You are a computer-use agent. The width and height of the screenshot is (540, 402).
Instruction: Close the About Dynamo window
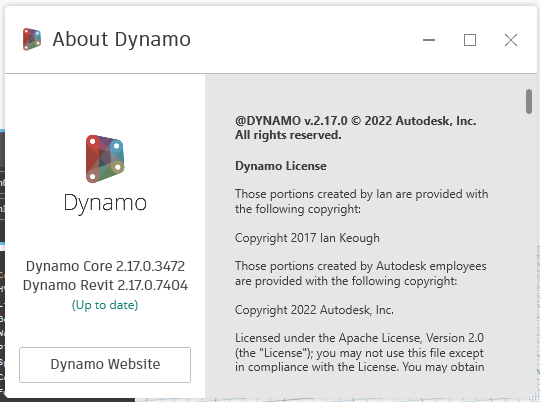(511, 40)
